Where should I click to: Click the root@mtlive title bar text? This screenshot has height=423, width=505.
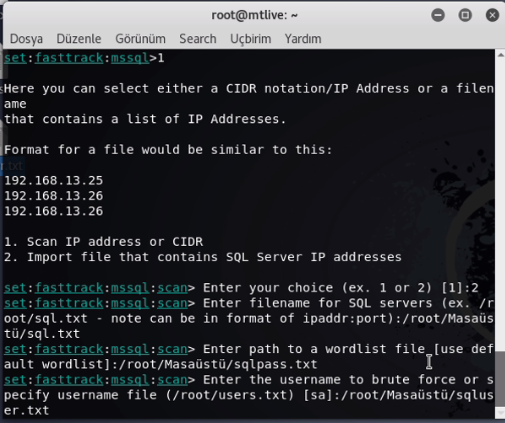[254, 15]
